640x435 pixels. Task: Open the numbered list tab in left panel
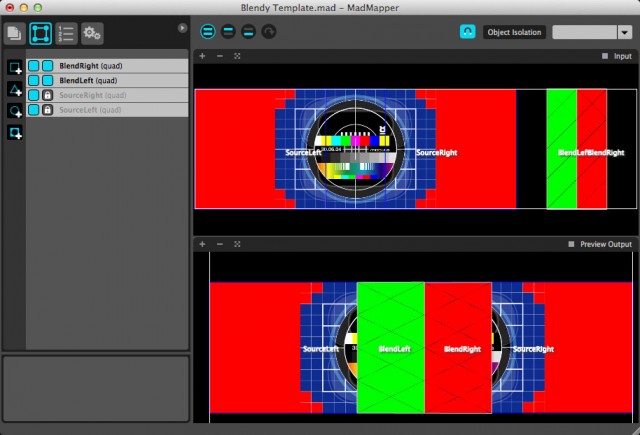(x=66, y=34)
